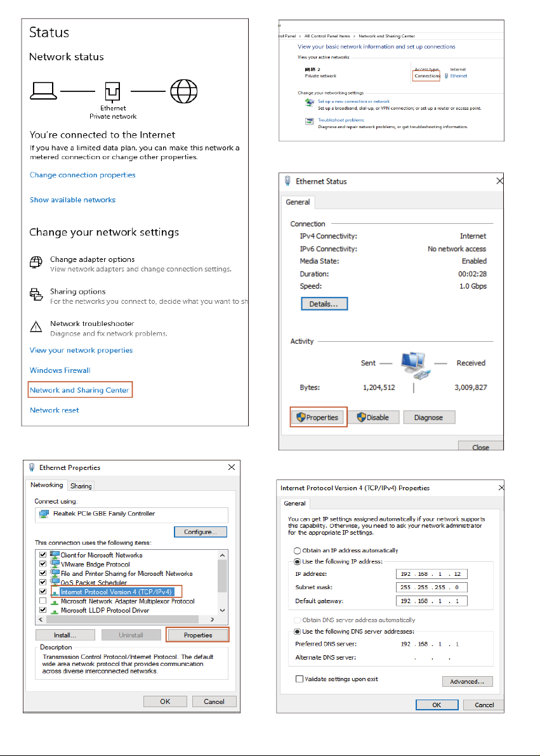This screenshot has height=756, width=540.
Task: Open the Advanced... TCP/IP settings
Action: [467, 682]
